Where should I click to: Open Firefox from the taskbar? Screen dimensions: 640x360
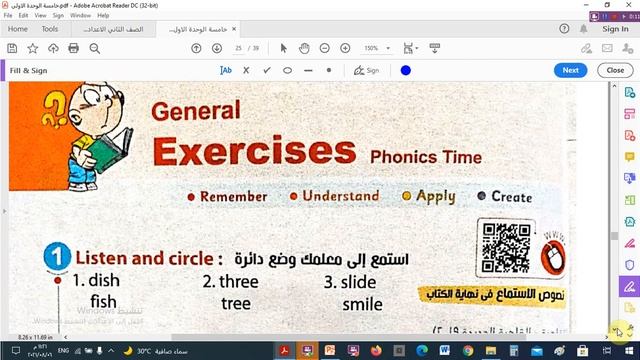[376, 351]
